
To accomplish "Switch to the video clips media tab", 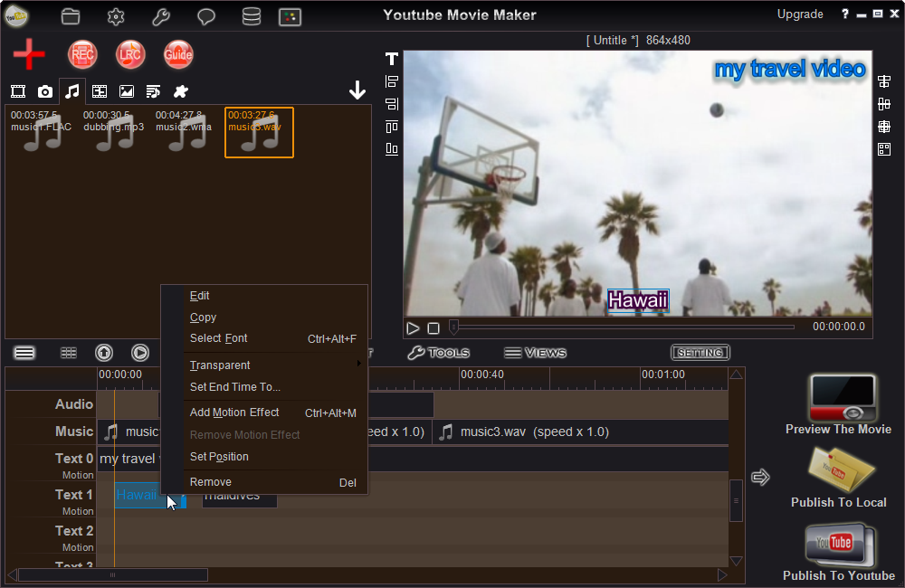I will (18, 91).
